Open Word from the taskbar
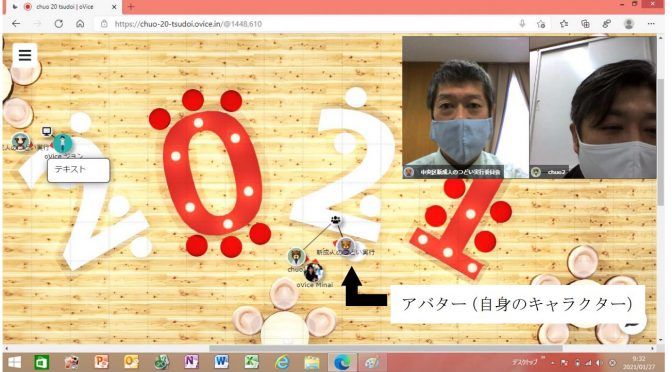Screen dimensions: 672x372 pyautogui.click(x=221, y=362)
